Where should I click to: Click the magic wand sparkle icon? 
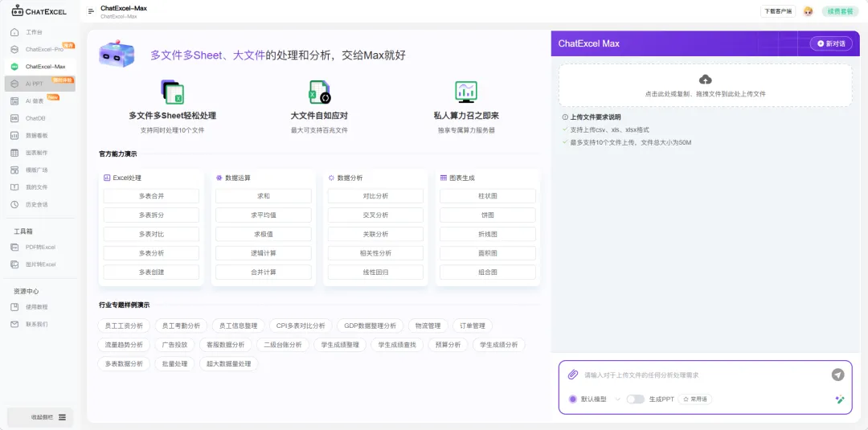(839, 399)
